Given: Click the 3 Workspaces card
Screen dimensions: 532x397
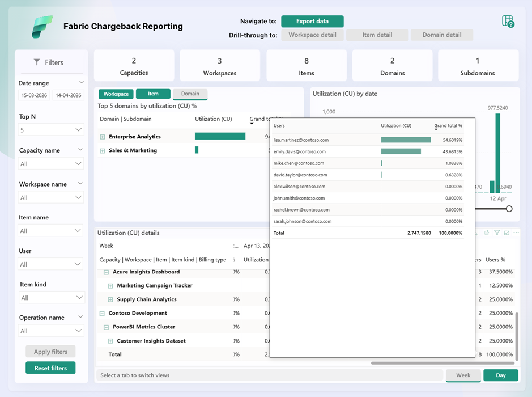Looking at the screenshot, I should (x=220, y=66).
